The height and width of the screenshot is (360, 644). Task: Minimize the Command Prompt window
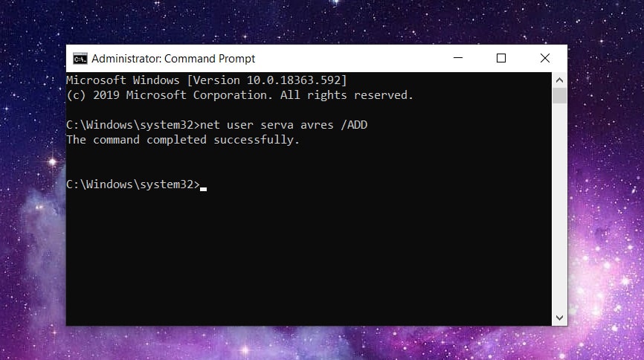pyautogui.click(x=458, y=58)
